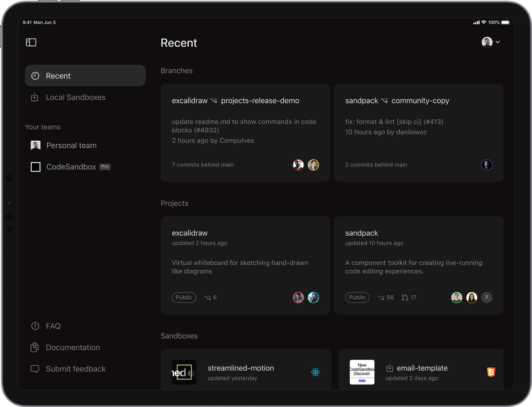The image size is (532, 407).
Task: Click the Submit feedback speech bubble icon
Action: (x=35, y=369)
